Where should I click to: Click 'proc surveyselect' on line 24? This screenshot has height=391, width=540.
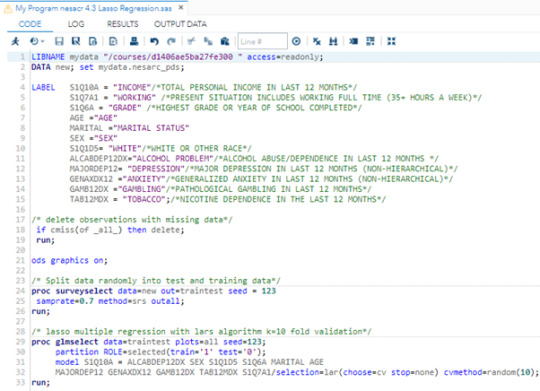72,291
